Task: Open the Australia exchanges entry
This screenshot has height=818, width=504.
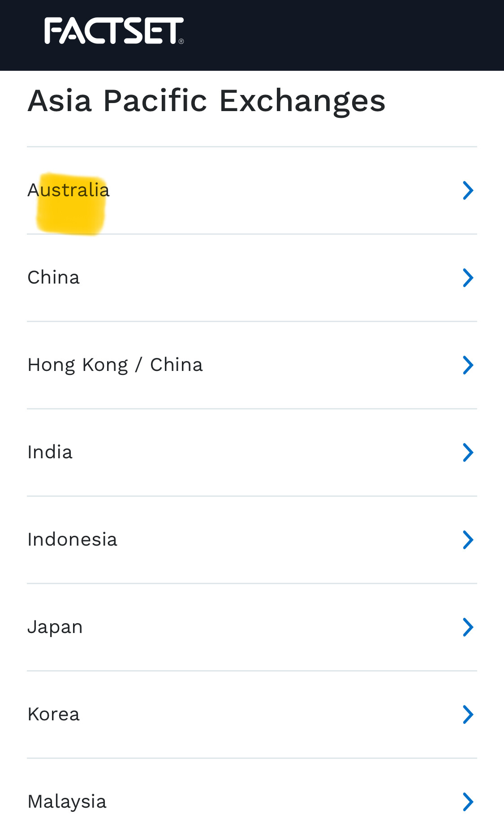Action: tap(69, 190)
